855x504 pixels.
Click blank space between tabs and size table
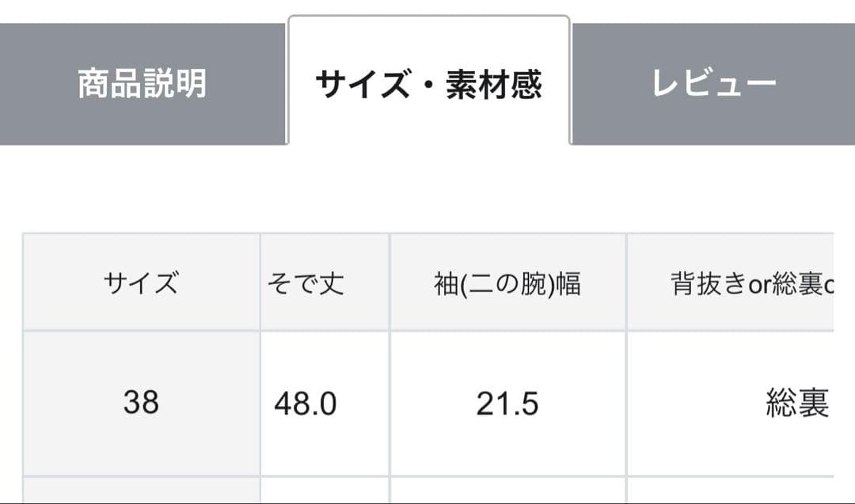point(427,190)
